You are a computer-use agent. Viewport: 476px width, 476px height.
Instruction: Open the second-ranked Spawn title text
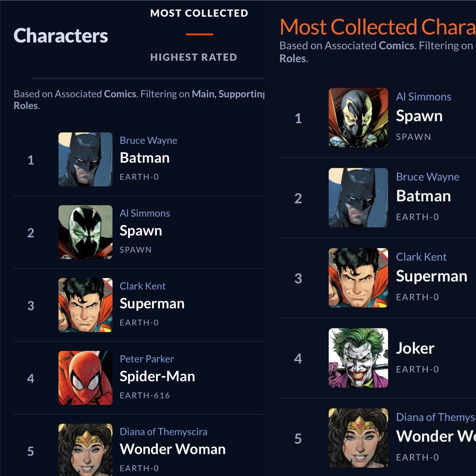[x=141, y=231]
